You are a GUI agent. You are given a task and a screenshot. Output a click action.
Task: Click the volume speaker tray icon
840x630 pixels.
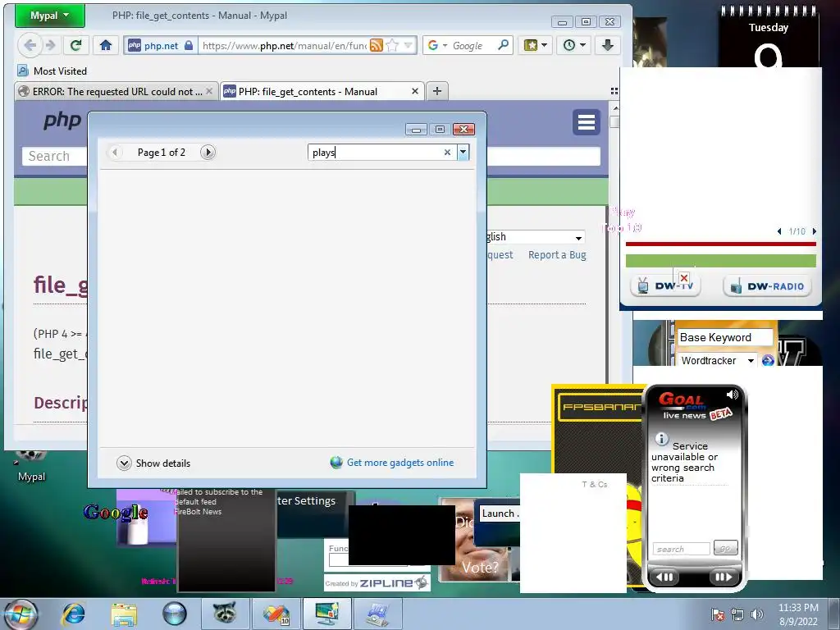click(x=756, y=614)
